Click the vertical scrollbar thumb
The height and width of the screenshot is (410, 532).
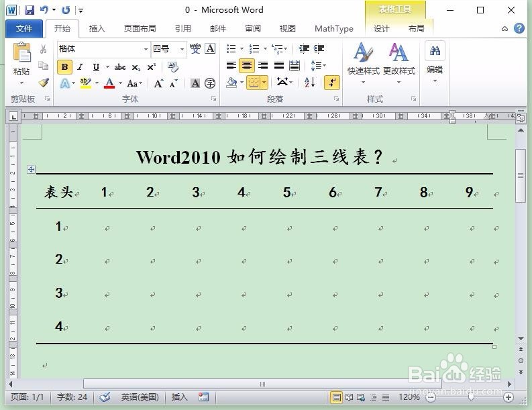[521, 175]
